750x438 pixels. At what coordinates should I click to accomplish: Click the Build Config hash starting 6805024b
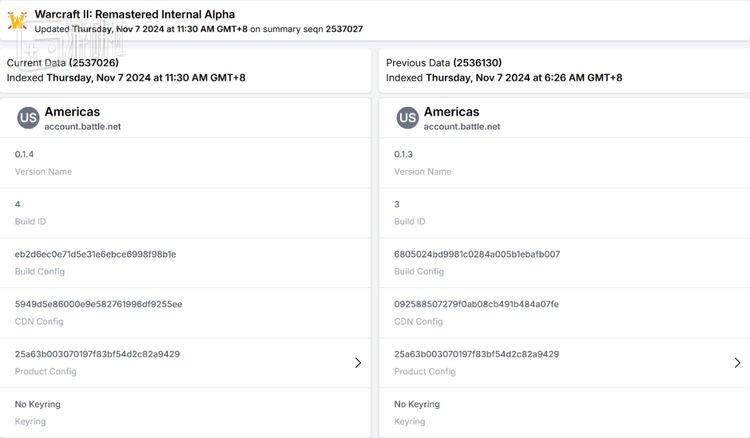(477, 254)
